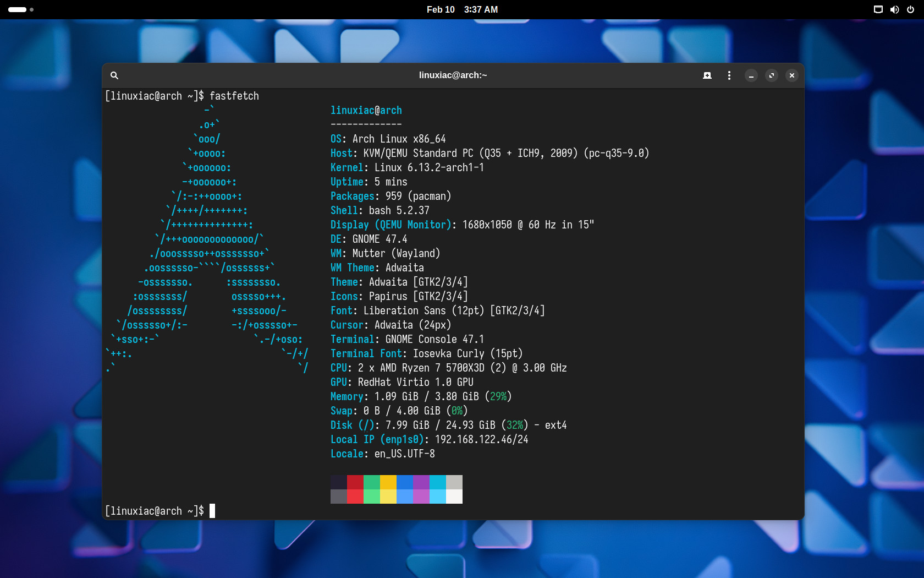The height and width of the screenshot is (578, 924).
Task: Click the 'DE: GNOME 47.4' line
Action: point(369,239)
